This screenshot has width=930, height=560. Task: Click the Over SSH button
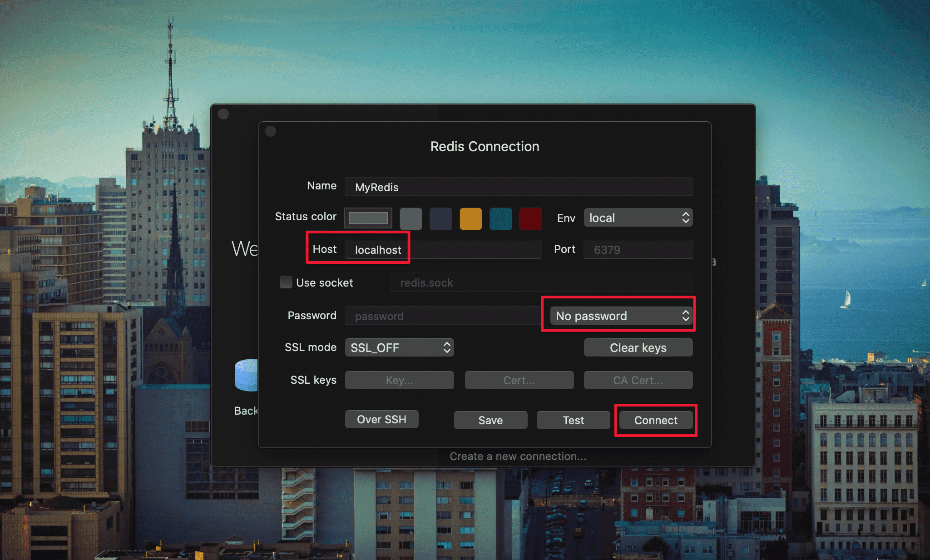pyautogui.click(x=382, y=419)
